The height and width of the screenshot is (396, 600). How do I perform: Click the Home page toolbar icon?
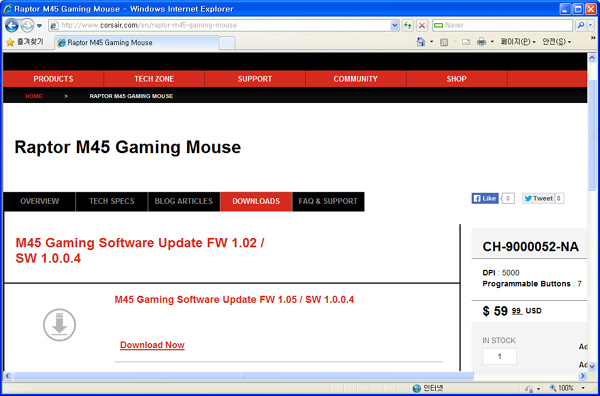(x=421, y=42)
